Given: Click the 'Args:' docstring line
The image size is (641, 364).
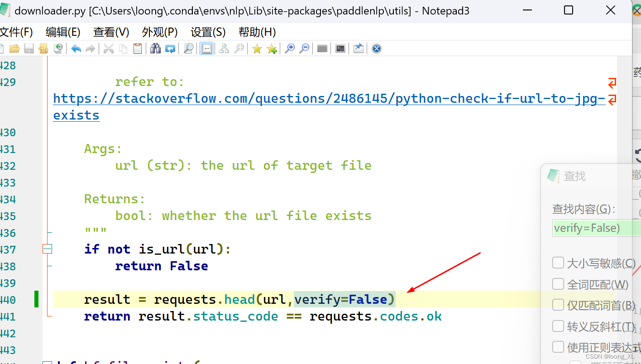Looking at the screenshot, I should [x=103, y=148].
